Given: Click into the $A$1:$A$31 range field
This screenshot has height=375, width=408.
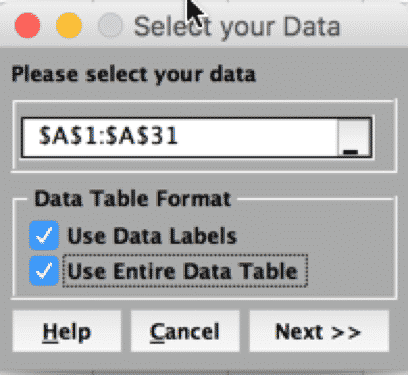Looking at the screenshot, I should tap(180, 137).
